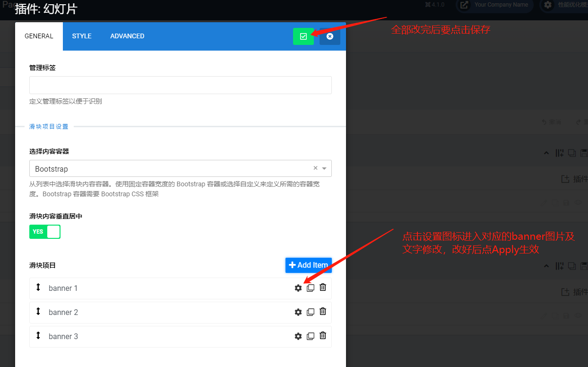Click the Add Item button
The width and height of the screenshot is (588, 367).
(x=308, y=265)
